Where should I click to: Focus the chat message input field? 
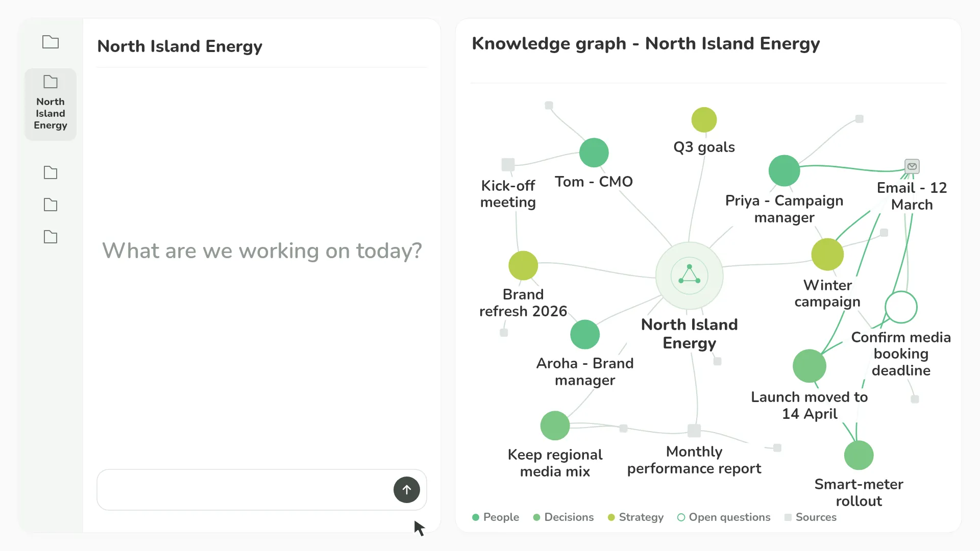tap(244, 490)
